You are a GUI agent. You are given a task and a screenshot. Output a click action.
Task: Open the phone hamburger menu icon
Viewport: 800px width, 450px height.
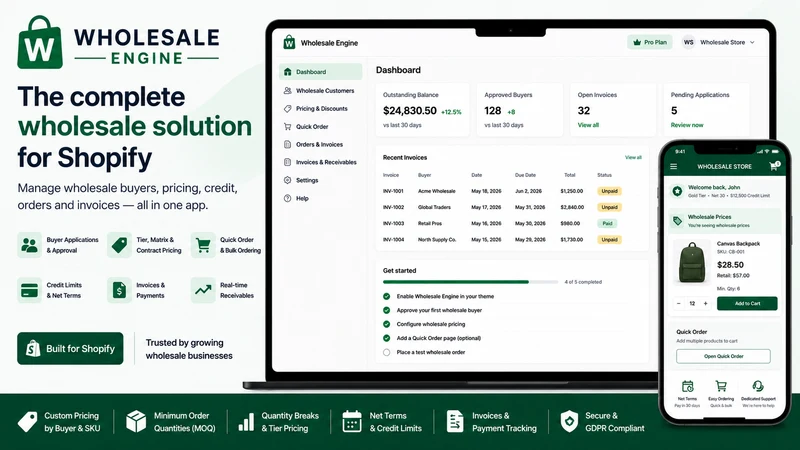click(x=673, y=166)
